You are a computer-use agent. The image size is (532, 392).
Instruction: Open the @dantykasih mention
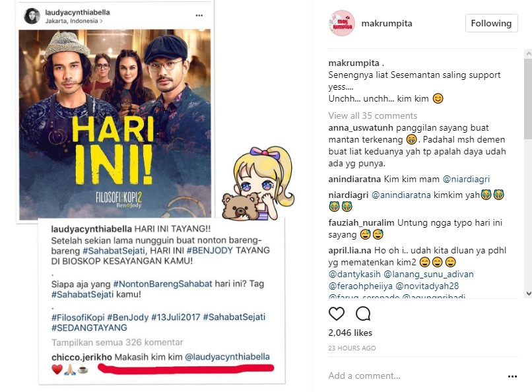354,274
